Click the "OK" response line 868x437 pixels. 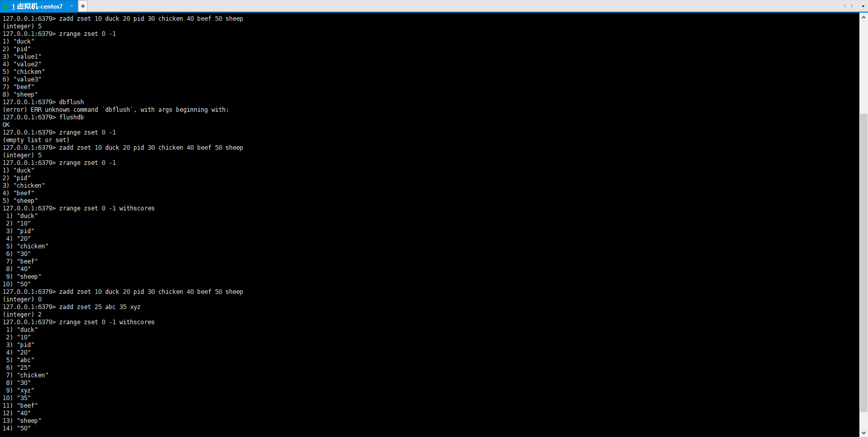tap(6, 125)
